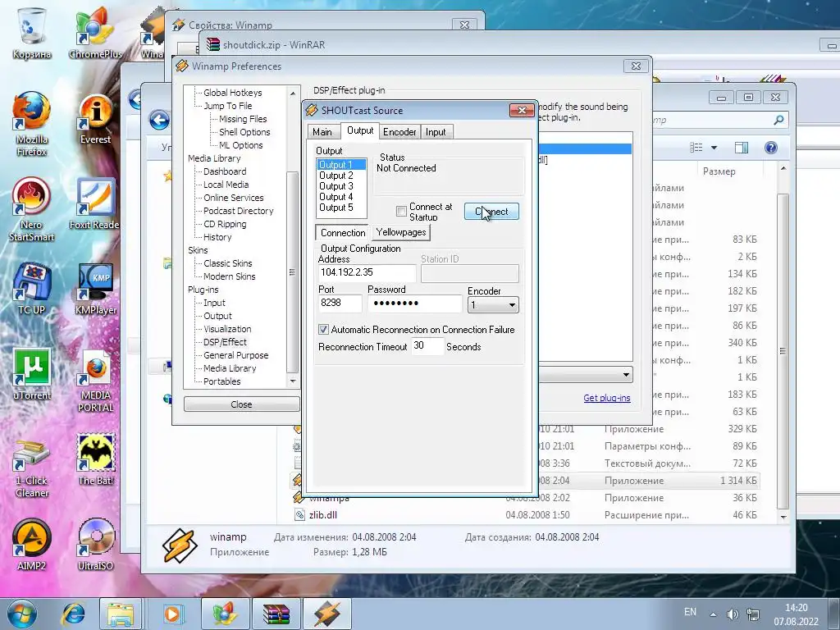
Task: Click the Explorer search magnifier icon
Action: pos(779,120)
